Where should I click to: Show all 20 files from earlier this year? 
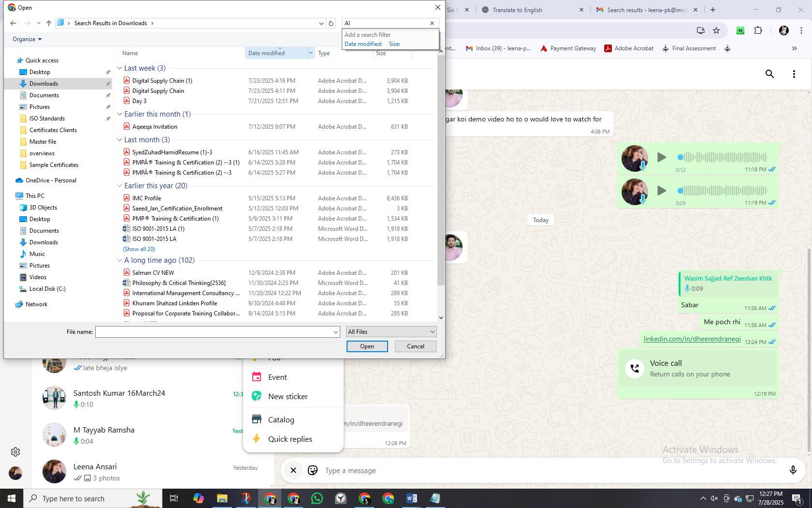(139, 249)
